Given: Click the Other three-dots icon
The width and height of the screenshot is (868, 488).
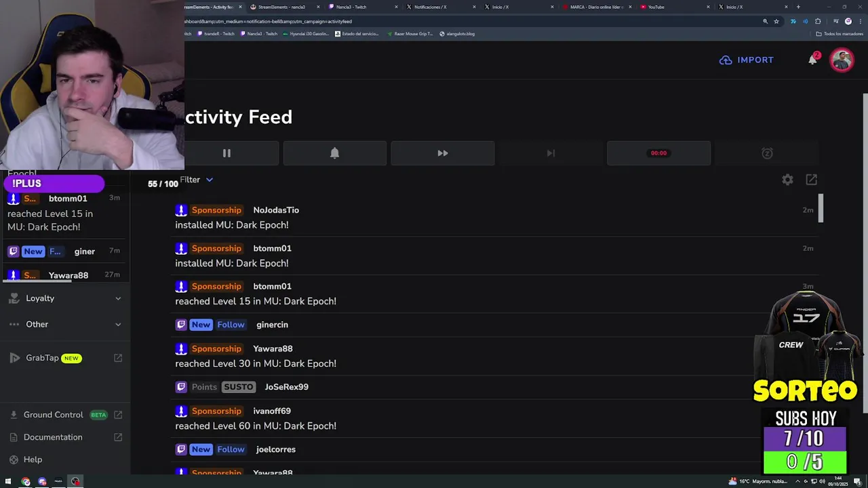Looking at the screenshot, I should [x=14, y=324].
